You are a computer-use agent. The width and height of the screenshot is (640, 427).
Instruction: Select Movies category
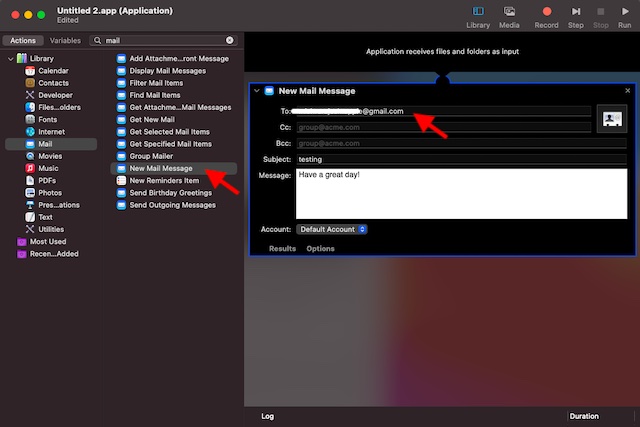tap(51, 156)
